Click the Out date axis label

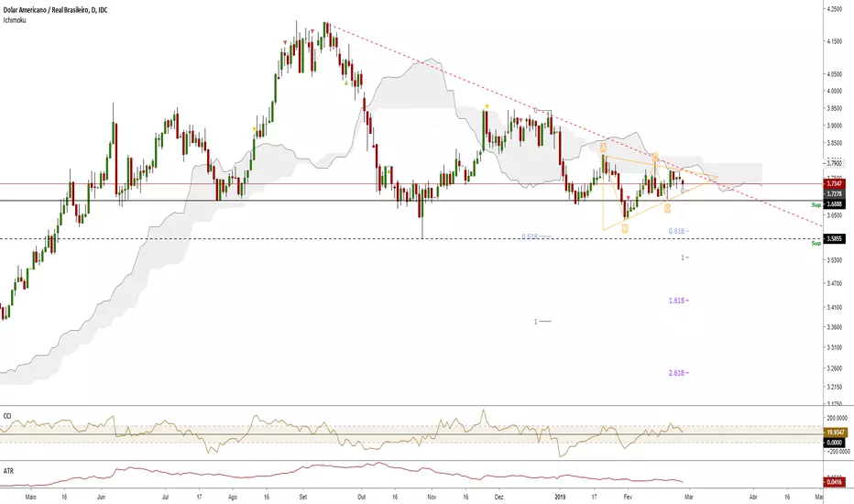point(361,498)
